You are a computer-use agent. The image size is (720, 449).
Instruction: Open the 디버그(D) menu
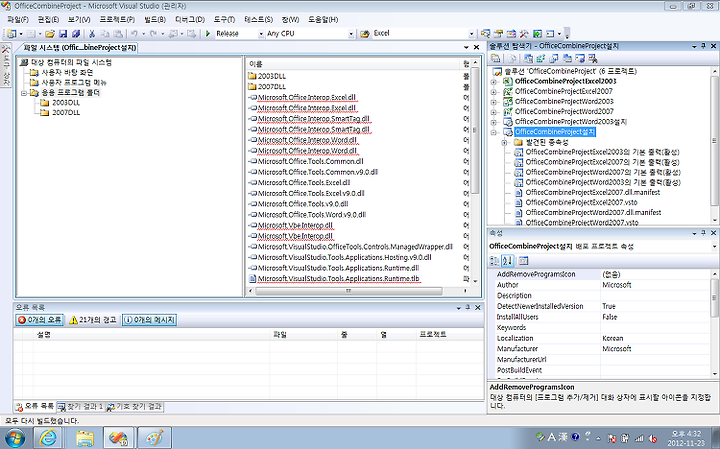click(190, 19)
